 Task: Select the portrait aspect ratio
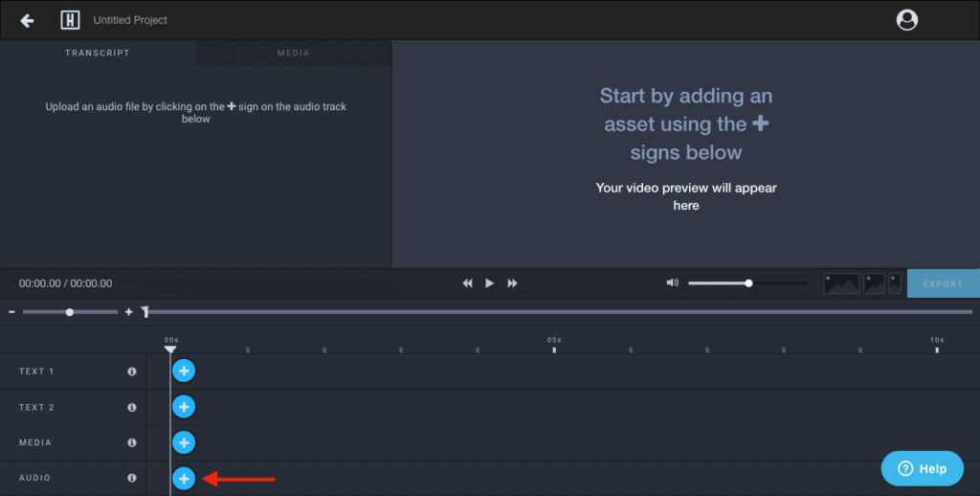(895, 283)
